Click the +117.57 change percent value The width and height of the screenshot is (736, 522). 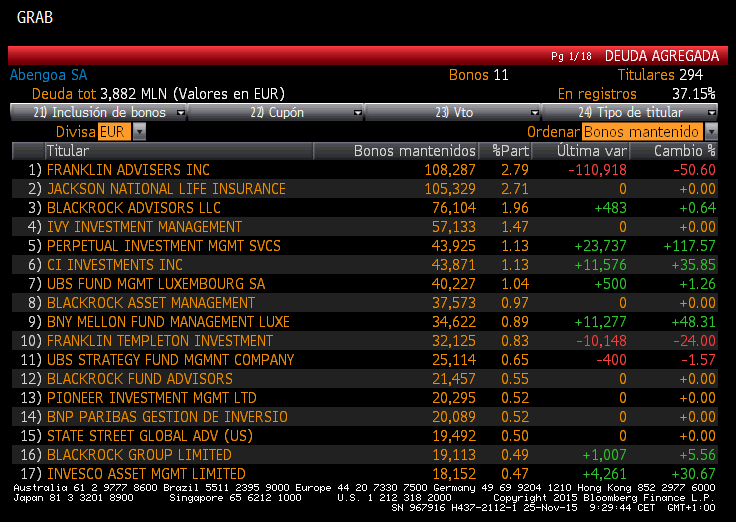point(689,246)
